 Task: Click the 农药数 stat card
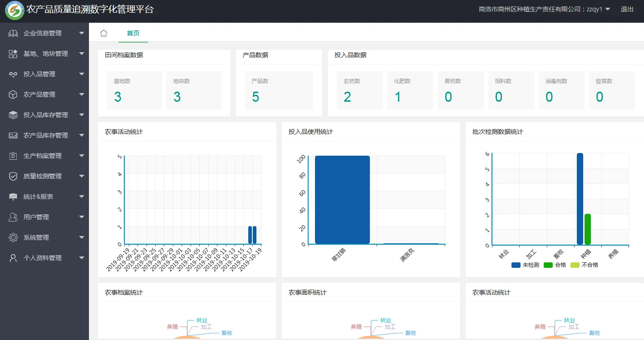[x=360, y=90]
